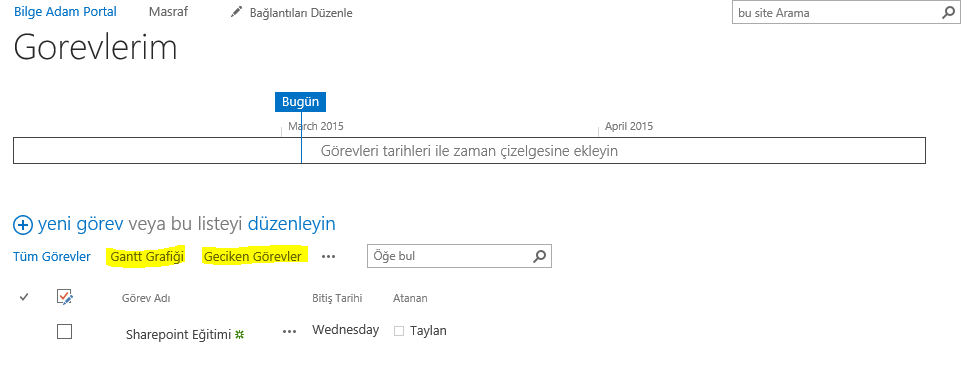The height and width of the screenshot is (372, 967).
Task: Click the plus icon for yeni görev
Action: 23,225
